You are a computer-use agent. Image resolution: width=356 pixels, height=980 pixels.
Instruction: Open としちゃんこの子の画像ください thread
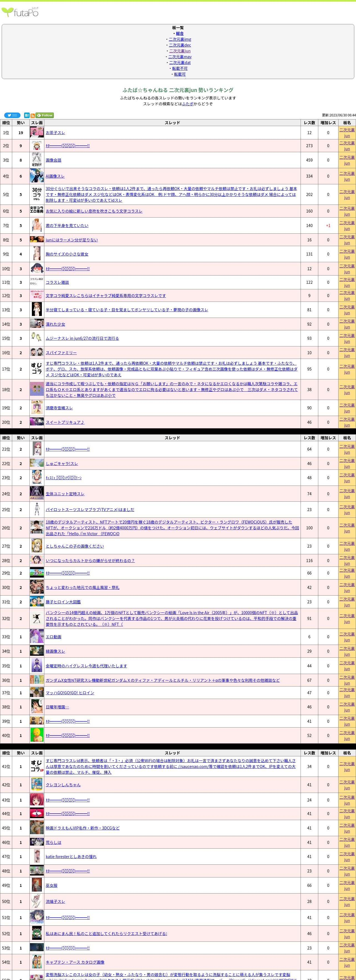click(x=75, y=546)
